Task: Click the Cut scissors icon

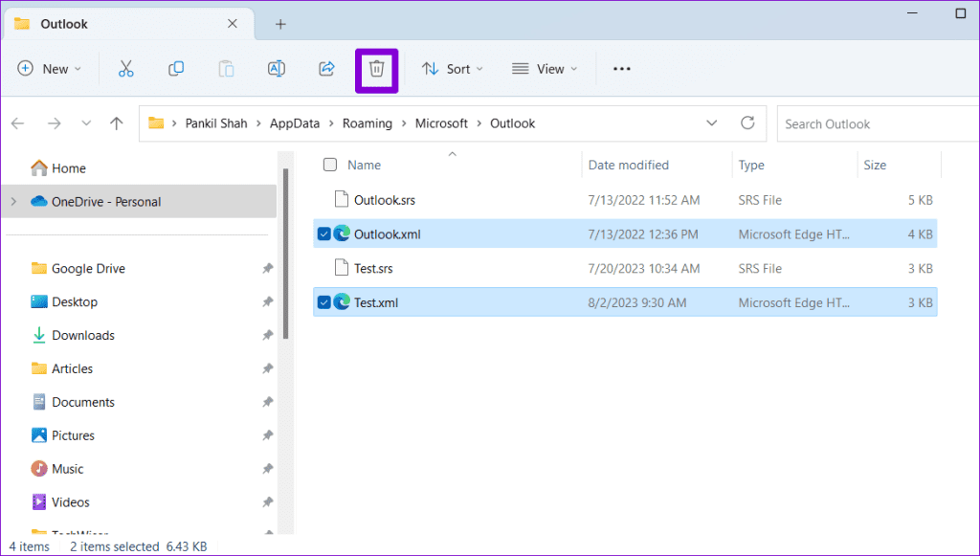Action: 125,69
